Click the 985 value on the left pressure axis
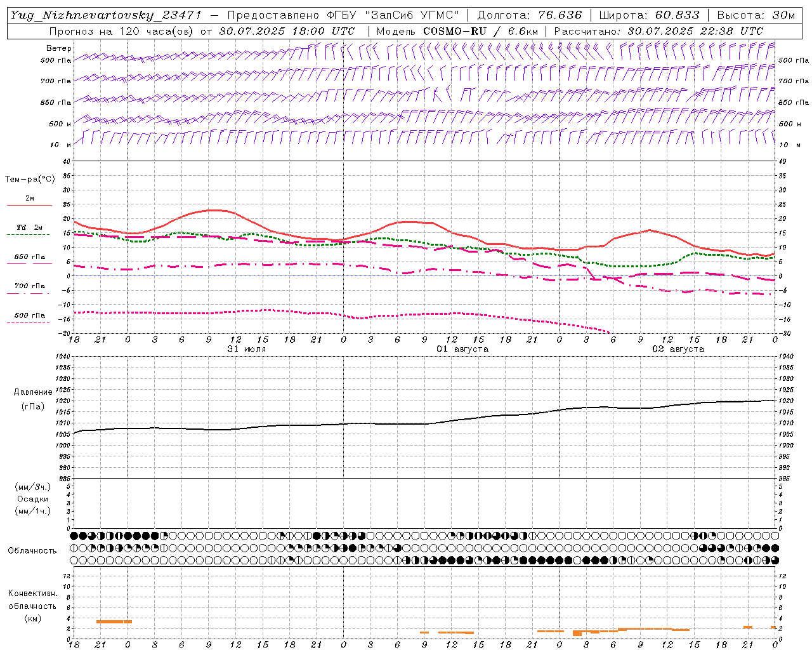This screenshot has width=812, height=650. coord(65,479)
